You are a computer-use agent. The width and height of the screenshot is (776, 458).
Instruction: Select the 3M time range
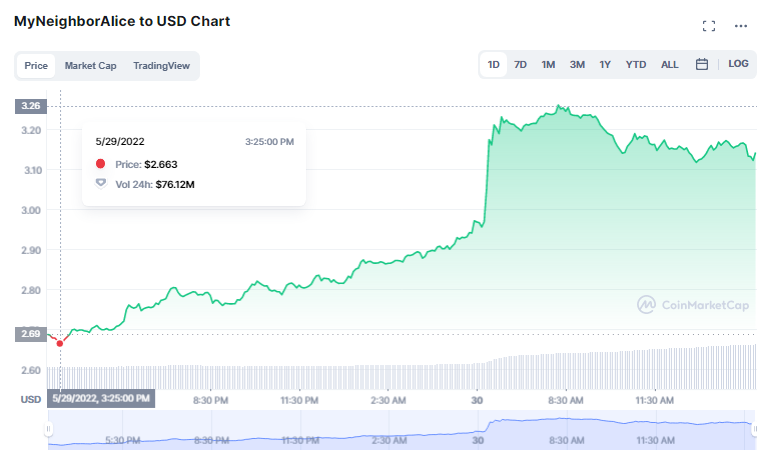click(577, 64)
